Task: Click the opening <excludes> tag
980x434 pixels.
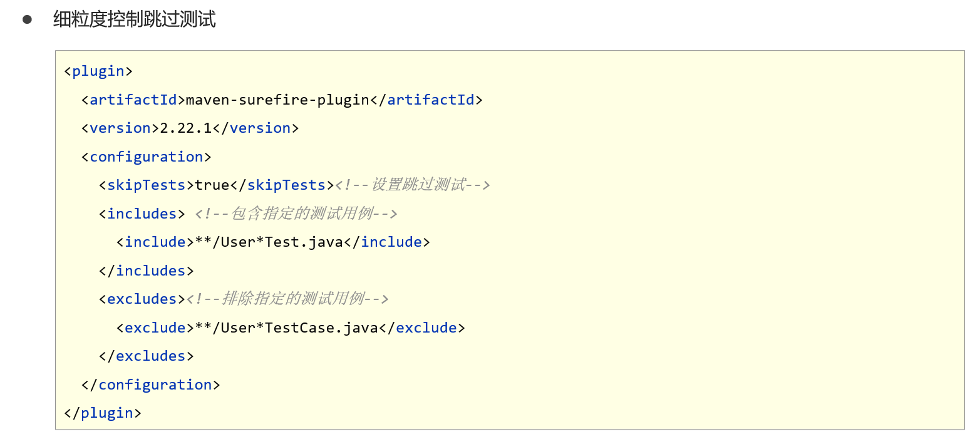Action: click(142, 299)
